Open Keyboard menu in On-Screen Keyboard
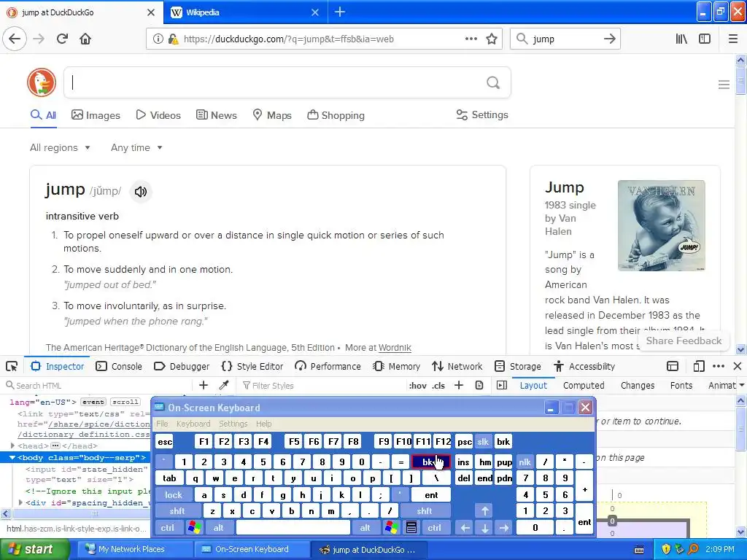Viewport: 747px width, 560px height. (193, 424)
